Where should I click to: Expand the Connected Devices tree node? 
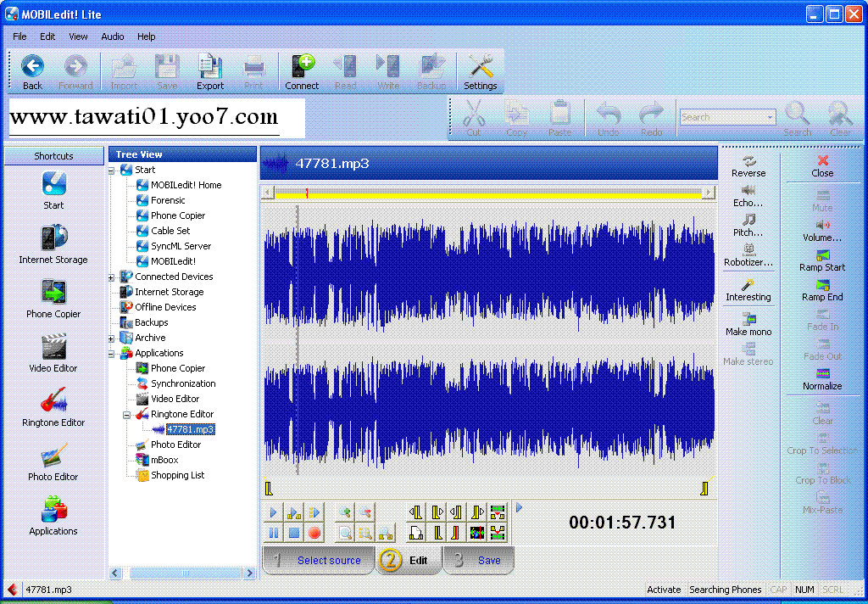[111, 277]
